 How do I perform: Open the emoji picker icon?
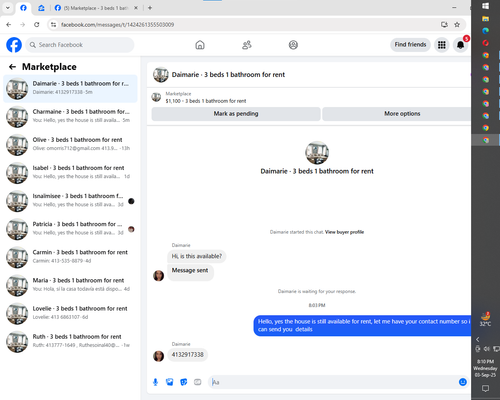(x=463, y=382)
